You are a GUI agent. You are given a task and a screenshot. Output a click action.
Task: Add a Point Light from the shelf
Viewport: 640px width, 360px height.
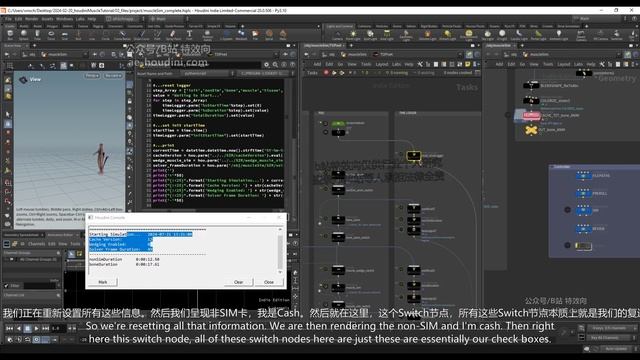click(x=353, y=35)
